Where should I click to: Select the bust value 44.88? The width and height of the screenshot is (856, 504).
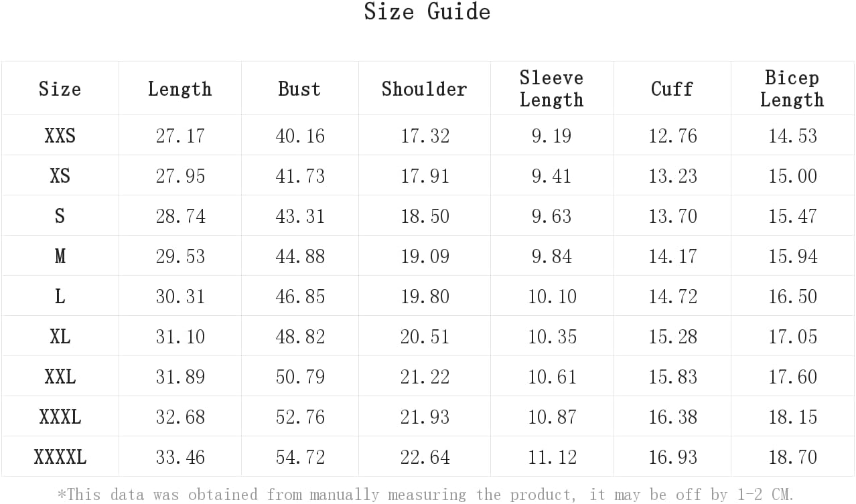(x=300, y=256)
